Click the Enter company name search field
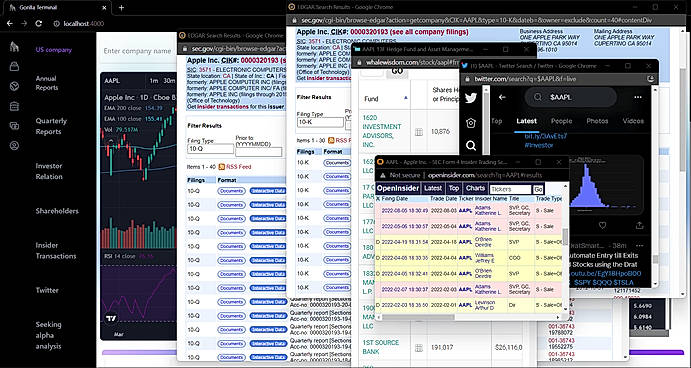The image size is (691, 368). tap(137, 51)
